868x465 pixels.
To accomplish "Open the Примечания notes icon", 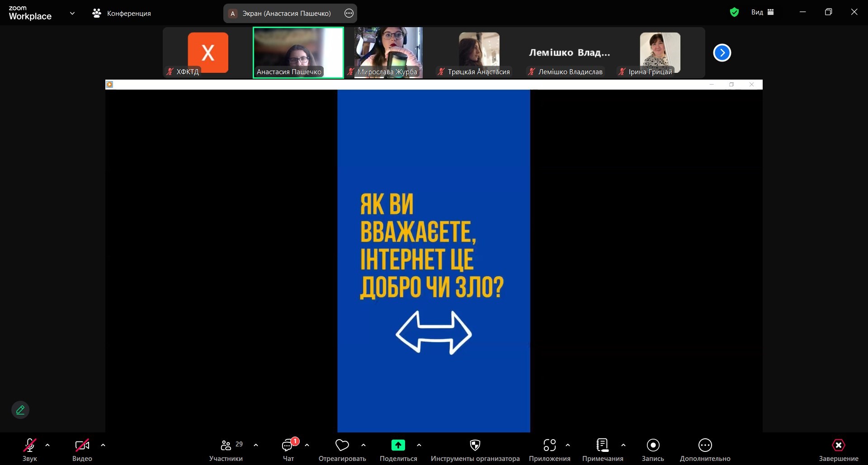I will (x=602, y=446).
